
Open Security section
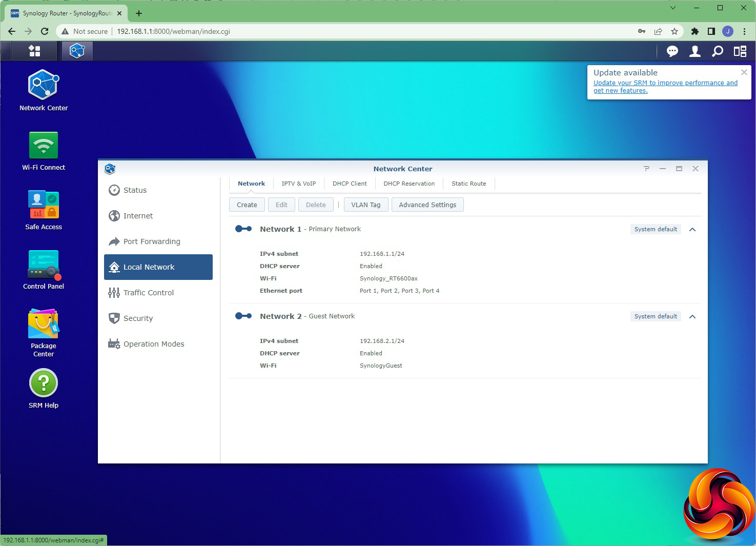158,318
